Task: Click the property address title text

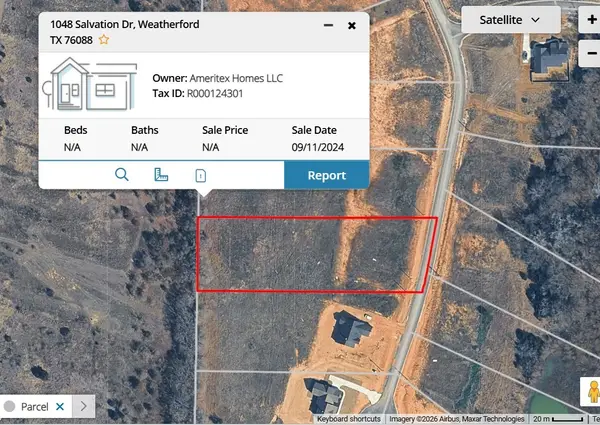Action: (125, 32)
